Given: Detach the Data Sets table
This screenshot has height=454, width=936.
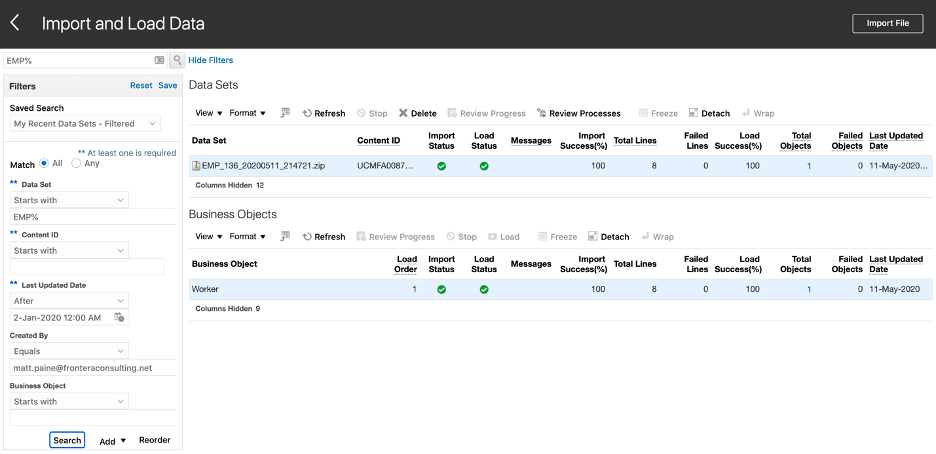Looking at the screenshot, I should pos(709,113).
